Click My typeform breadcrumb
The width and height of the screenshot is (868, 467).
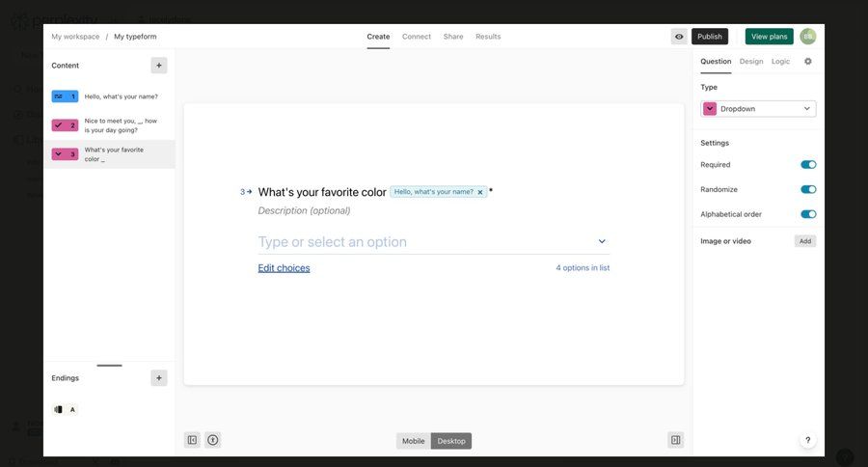point(135,37)
